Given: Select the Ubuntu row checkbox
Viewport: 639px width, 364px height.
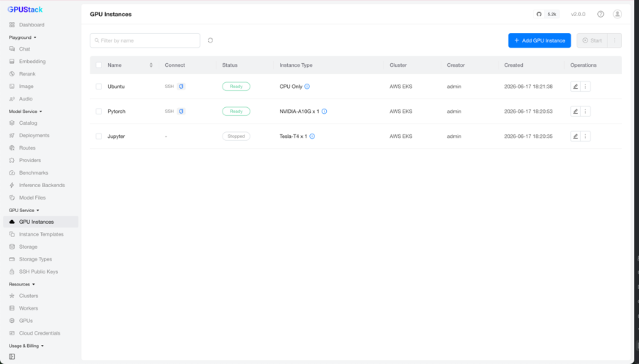Looking at the screenshot, I should pyautogui.click(x=98, y=87).
